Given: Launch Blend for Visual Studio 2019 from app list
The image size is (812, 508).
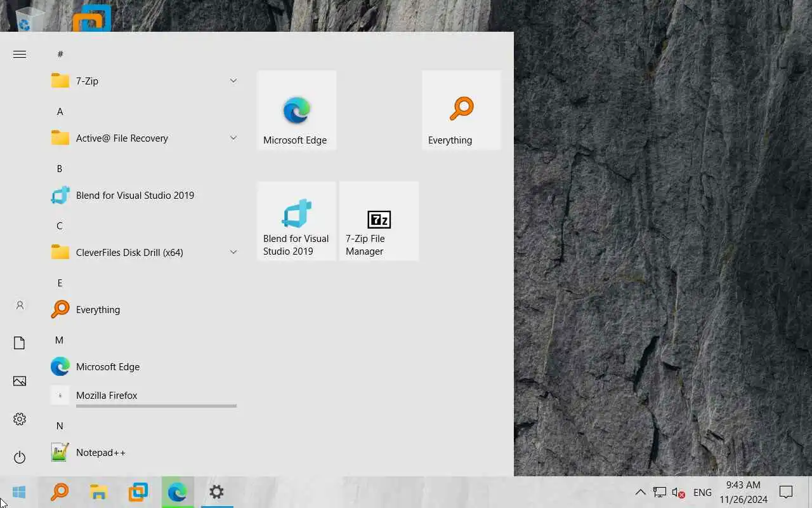Looking at the screenshot, I should click(x=145, y=196).
